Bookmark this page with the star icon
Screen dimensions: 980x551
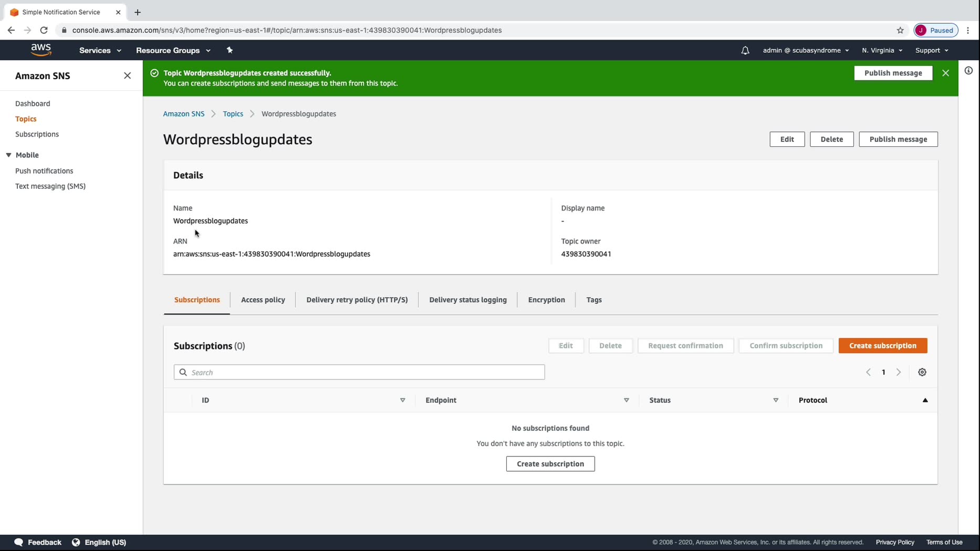click(x=900, y=30)
